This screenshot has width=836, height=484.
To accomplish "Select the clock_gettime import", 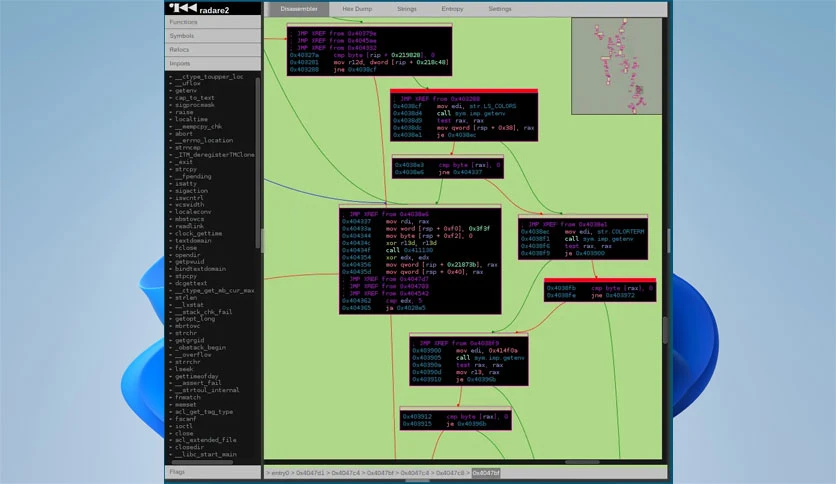I will [198, 233].
